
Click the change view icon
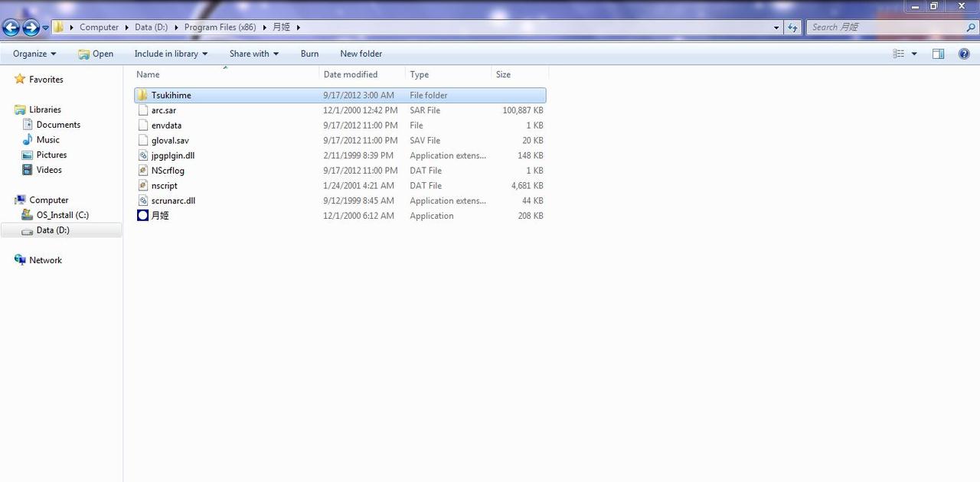pos(899,54)
